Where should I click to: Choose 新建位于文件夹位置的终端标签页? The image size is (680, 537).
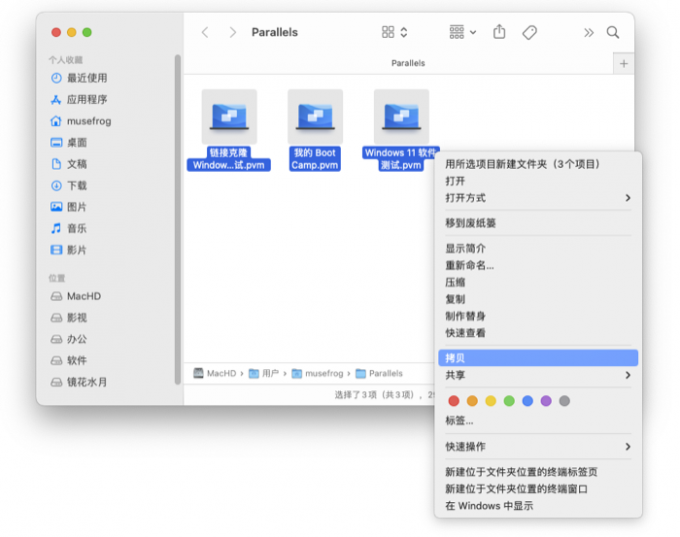point(538,472)
